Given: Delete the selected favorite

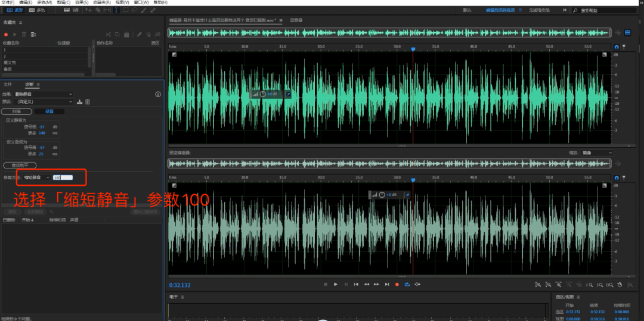Looking at the screenshot, I should tap(24, 35).
